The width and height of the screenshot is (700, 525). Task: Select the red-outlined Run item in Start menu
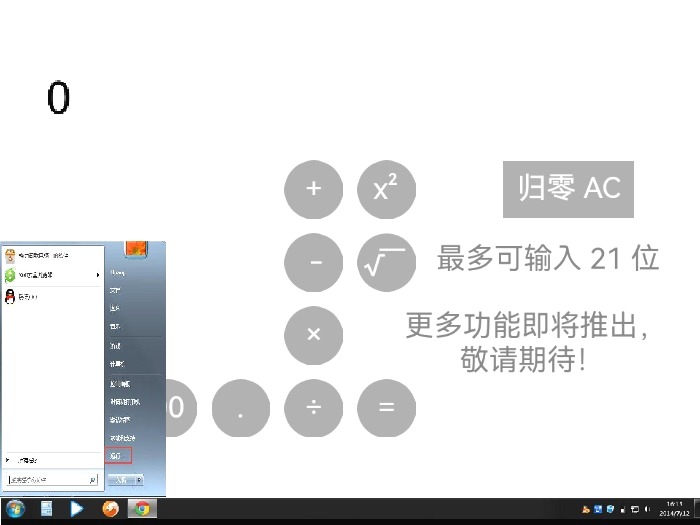(118, 456)
